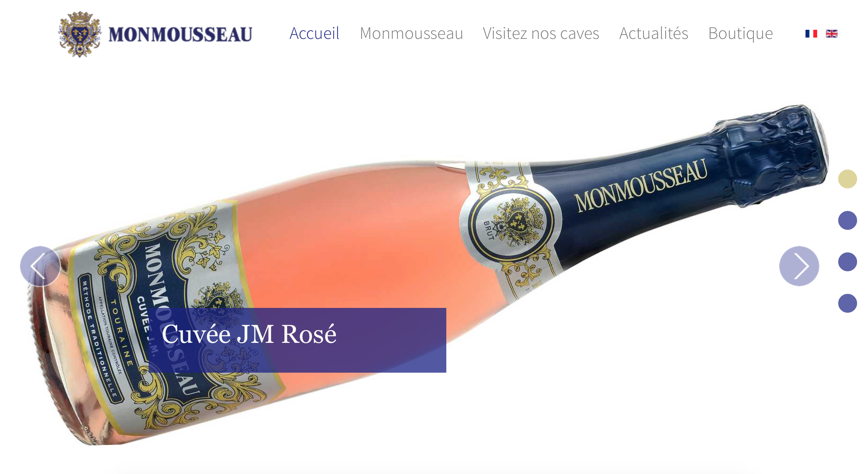Image resolution: width=868 pixels, height=474 pixels.
Task: Open the Accueil menu item
Action: (314, 33)
